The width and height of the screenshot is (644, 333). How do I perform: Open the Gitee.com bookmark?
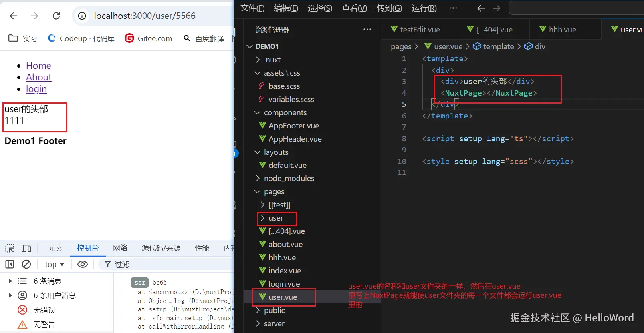tap(149, 38)
